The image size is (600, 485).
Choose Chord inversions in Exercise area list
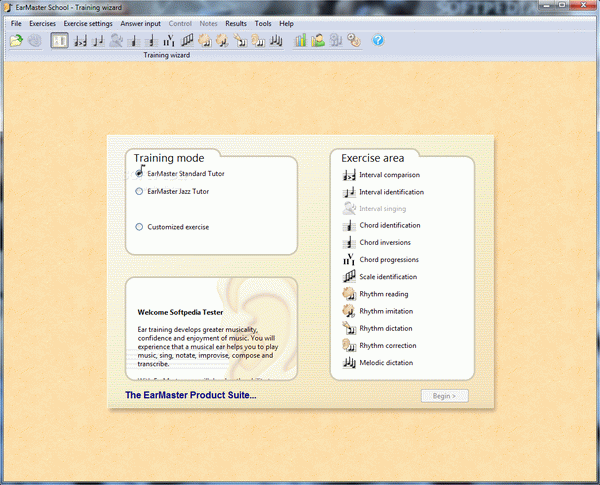pyautogui.click(x=384, y=242)
